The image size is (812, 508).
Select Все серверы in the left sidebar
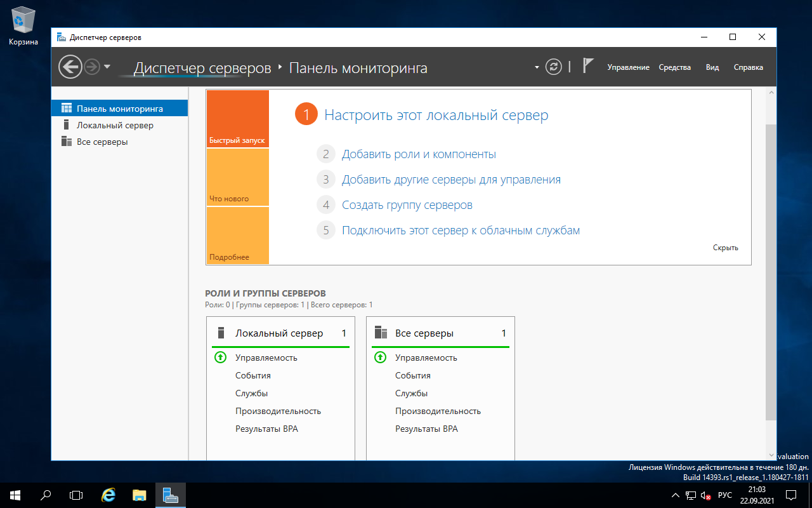[120, 142]
